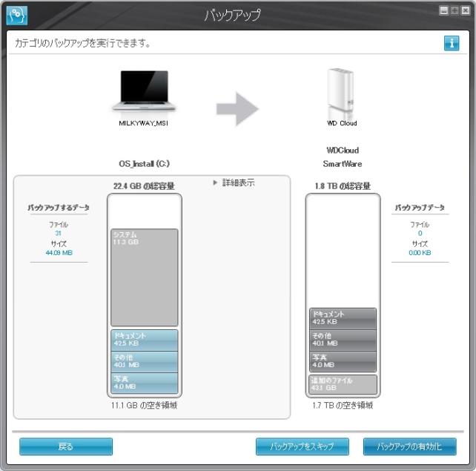Open the blue info help icon
This screenshot has width=476, height=471.
pyautogui.click(x=452, y=43)
